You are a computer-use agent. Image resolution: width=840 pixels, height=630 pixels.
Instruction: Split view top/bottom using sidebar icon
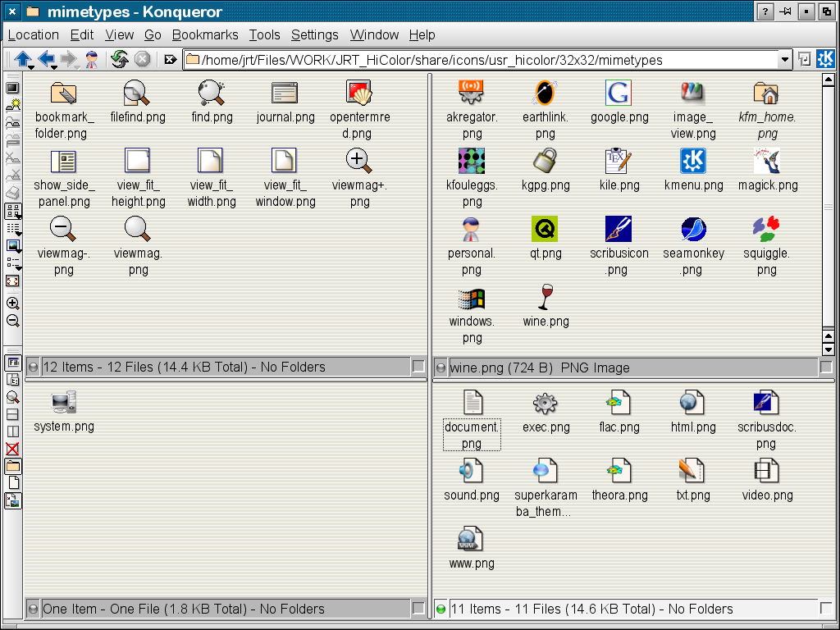(x=12, y=414)
